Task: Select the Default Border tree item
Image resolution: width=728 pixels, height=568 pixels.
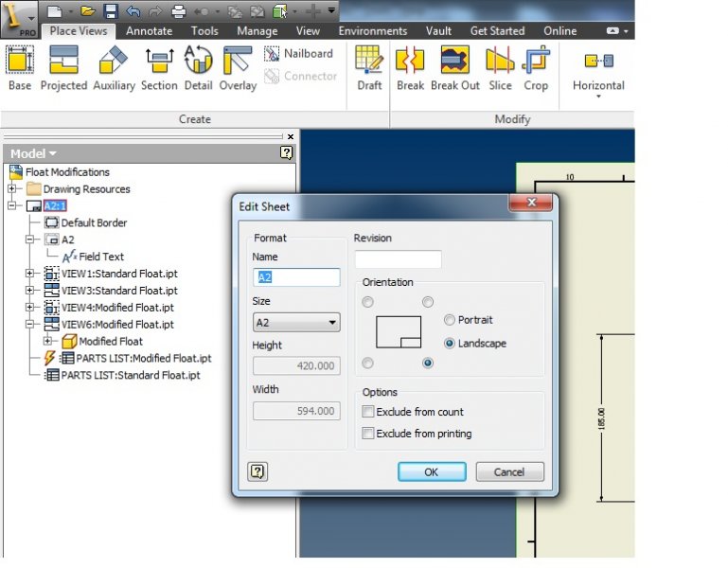Action: pos(94,222)
